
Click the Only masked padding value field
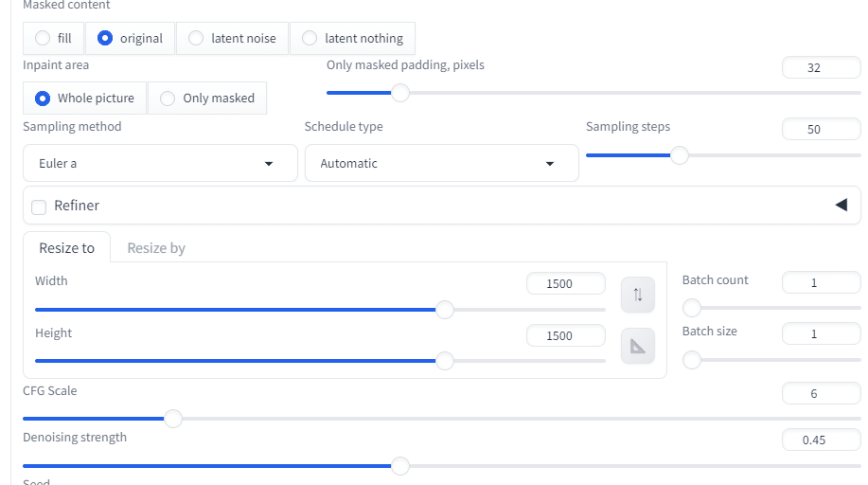821,68
